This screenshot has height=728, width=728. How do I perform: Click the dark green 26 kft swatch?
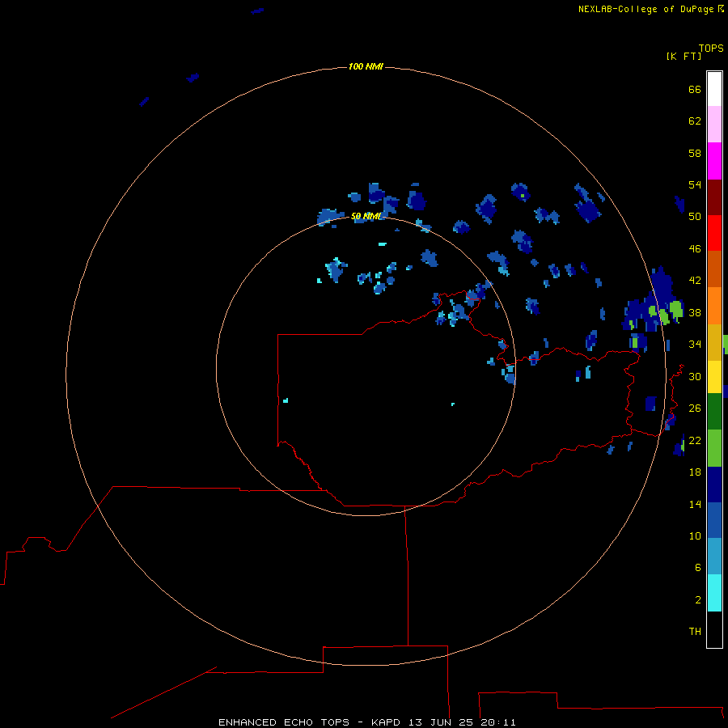pos(714,412)
